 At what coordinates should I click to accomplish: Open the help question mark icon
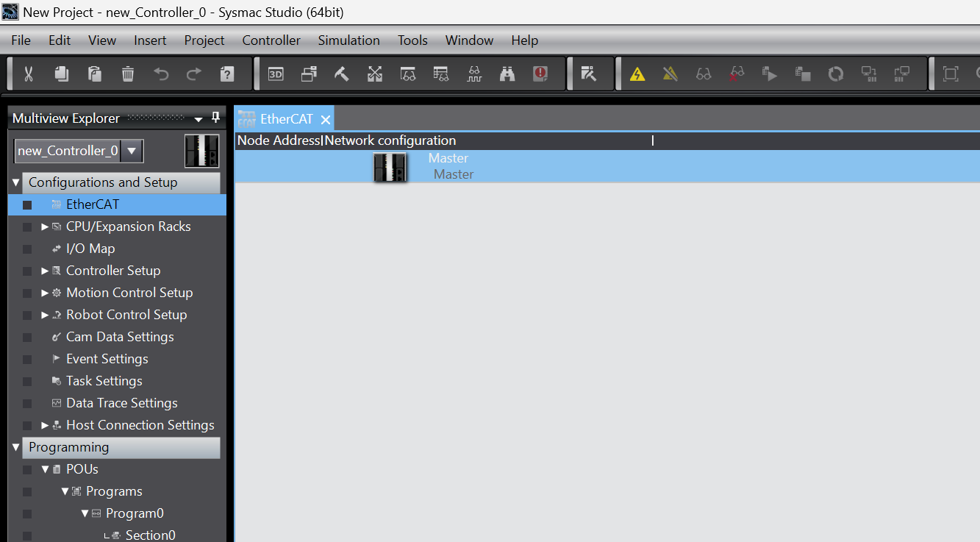click(x=227, y=74)
